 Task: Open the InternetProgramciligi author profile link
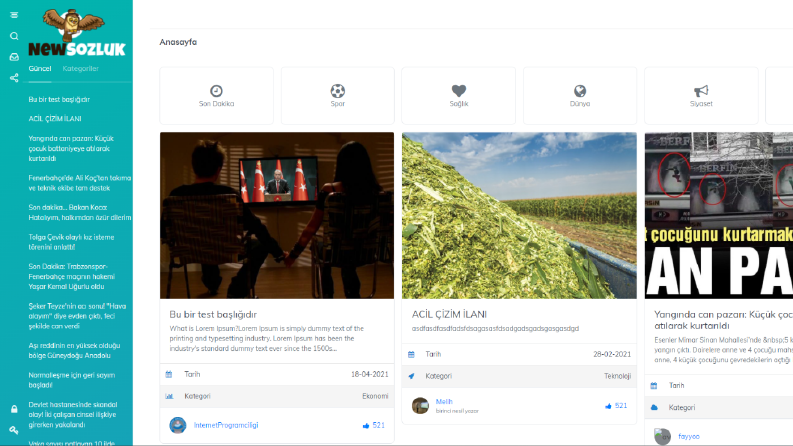click(x=226, y=425)
